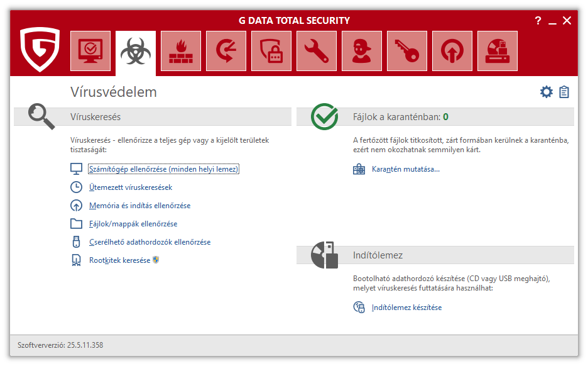Screen dimensions: 588x366
Task: Open Ütemezett víruskeresések
Action: (131, 187)
